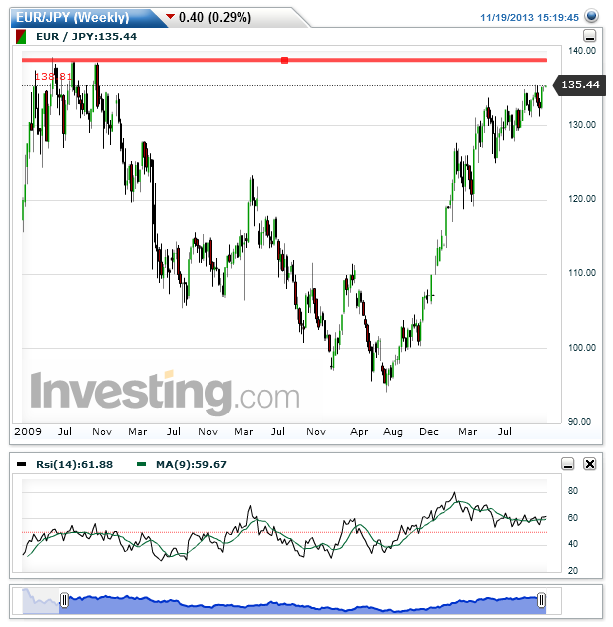The width and height of the screenshot is (613, 627).
Task: Minimize the RSI indicator panel
Action: tap(568, 464)
